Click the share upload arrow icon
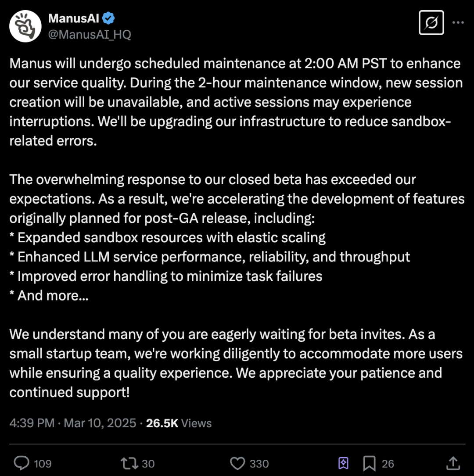 [452, 463]
